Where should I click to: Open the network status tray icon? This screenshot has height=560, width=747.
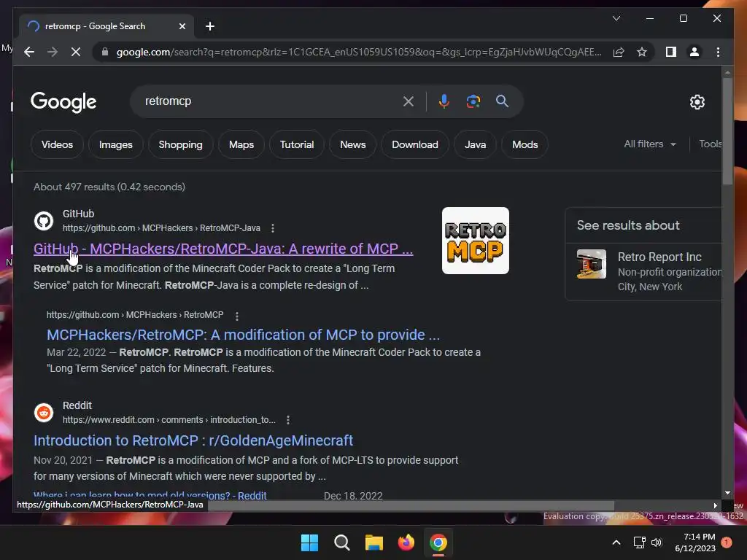[639, 542]
